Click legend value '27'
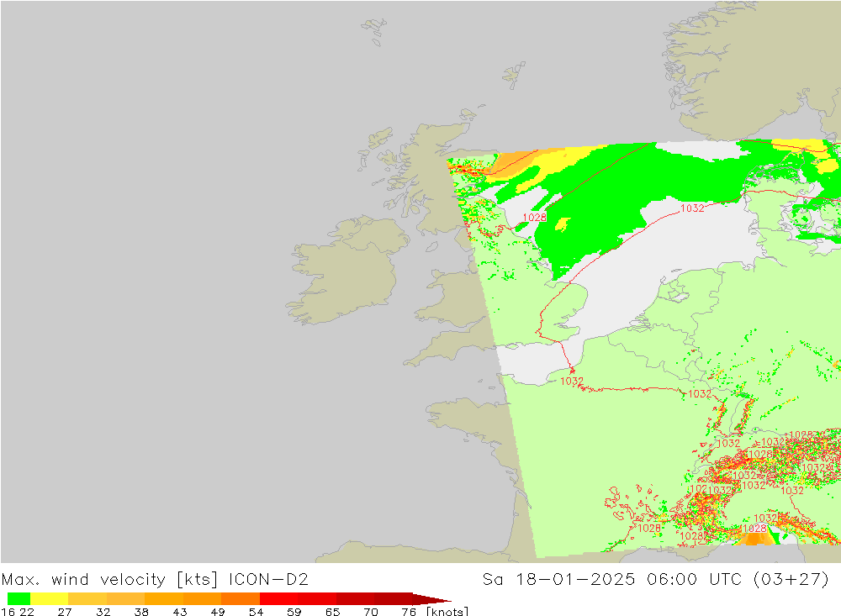This screenshot has width=841, height=616. (65, 612)
